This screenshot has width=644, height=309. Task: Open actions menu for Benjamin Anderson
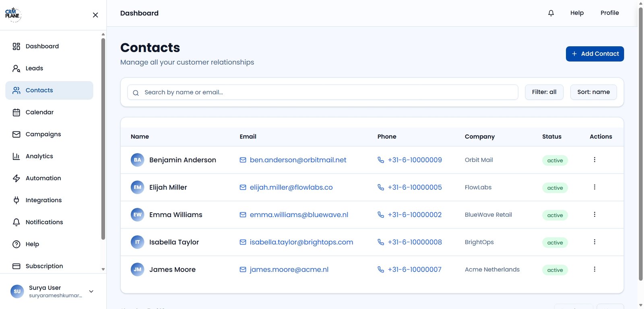pyautogui.click(x=594, y=160)
